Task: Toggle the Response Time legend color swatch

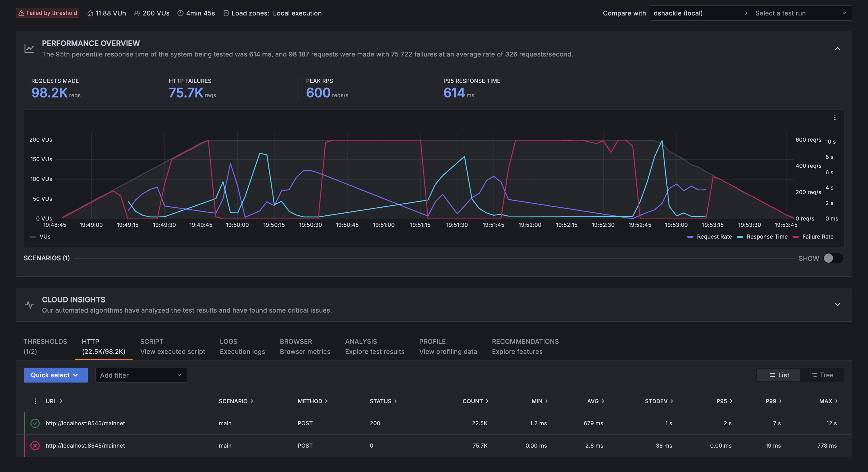Action: click(x=740, y=237)
